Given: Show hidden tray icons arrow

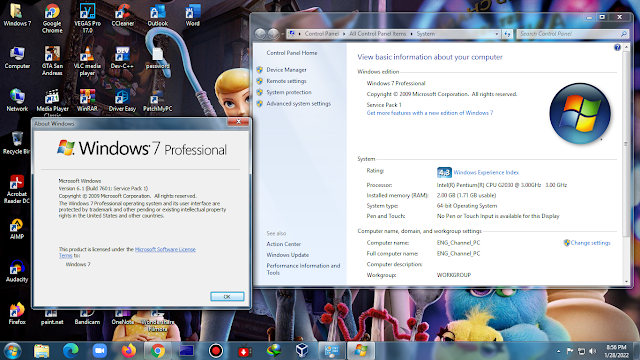Looking at the screenshot, I should [x=558, y=351].
